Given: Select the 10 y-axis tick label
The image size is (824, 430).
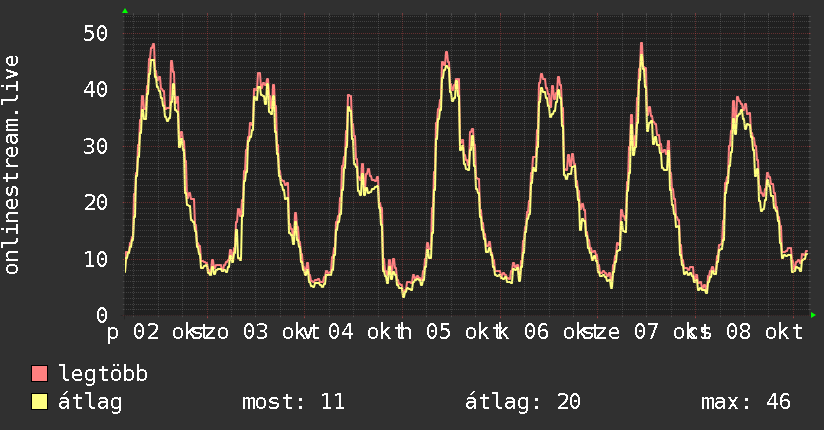Looking at the screenshot, I should pyautogui.click(x=95, y=259).
